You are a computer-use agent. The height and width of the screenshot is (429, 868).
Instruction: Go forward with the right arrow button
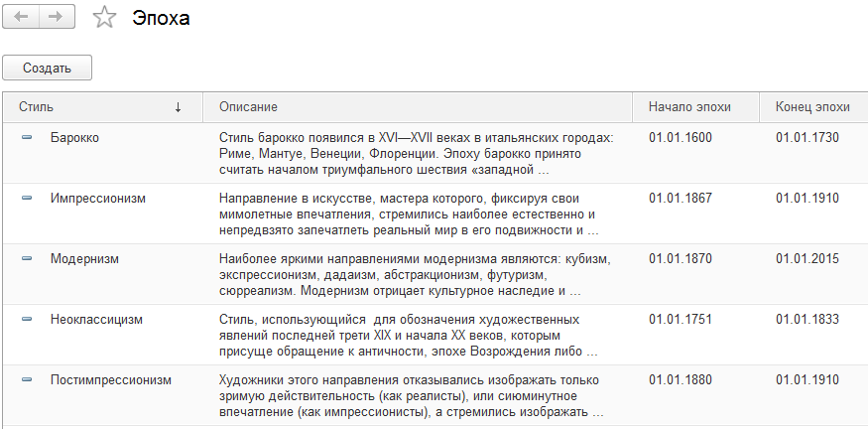tap(57, 17)
